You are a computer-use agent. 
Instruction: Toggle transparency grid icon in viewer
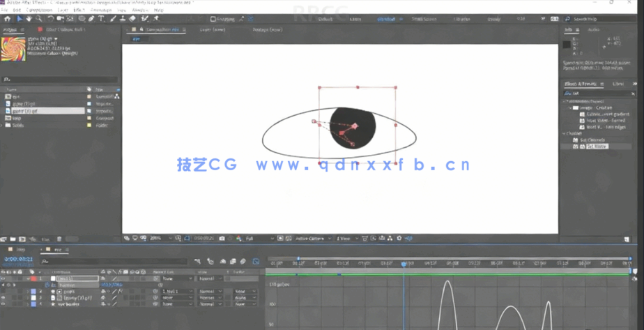click(289, 239)
